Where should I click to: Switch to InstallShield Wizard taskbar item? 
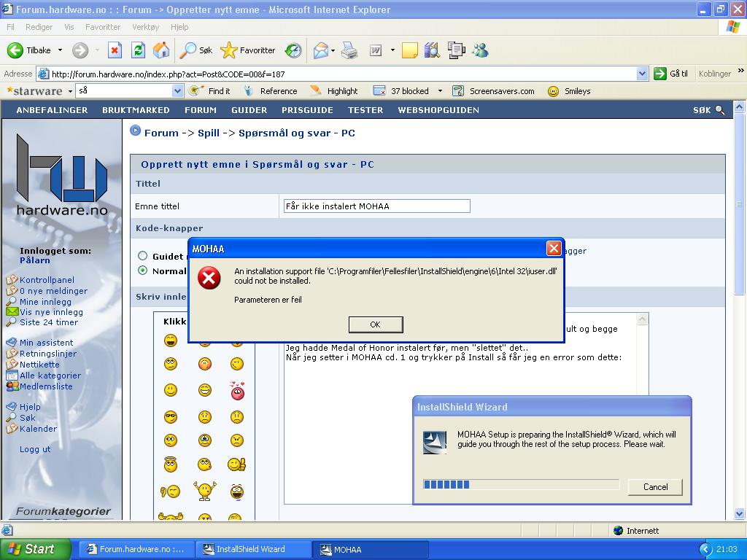click(x=252, y=549)
